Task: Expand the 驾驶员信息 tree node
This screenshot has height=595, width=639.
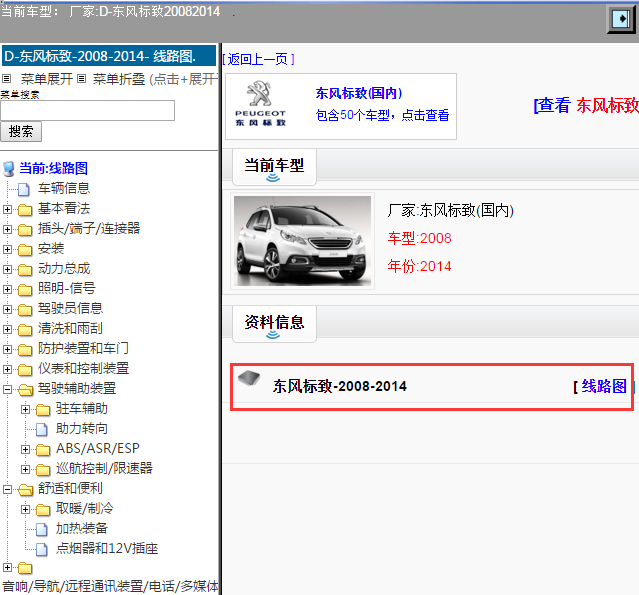Action: pyautogui.click(x=7, y=309)
